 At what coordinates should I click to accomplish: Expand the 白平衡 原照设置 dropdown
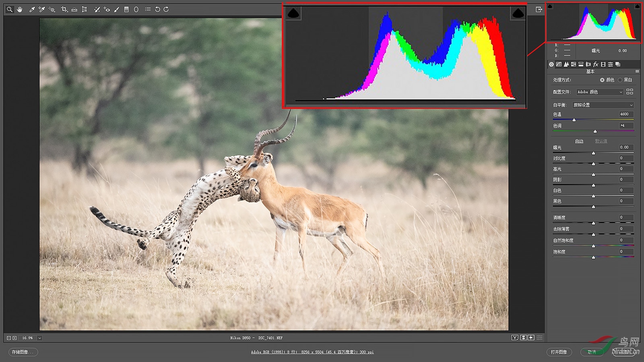[603, 105]
